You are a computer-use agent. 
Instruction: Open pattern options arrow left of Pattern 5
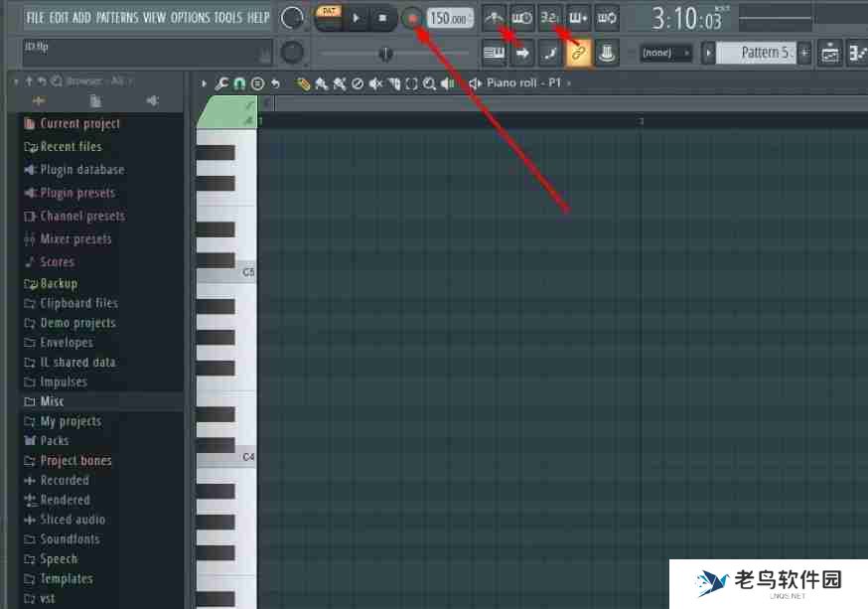click(708, 53)
